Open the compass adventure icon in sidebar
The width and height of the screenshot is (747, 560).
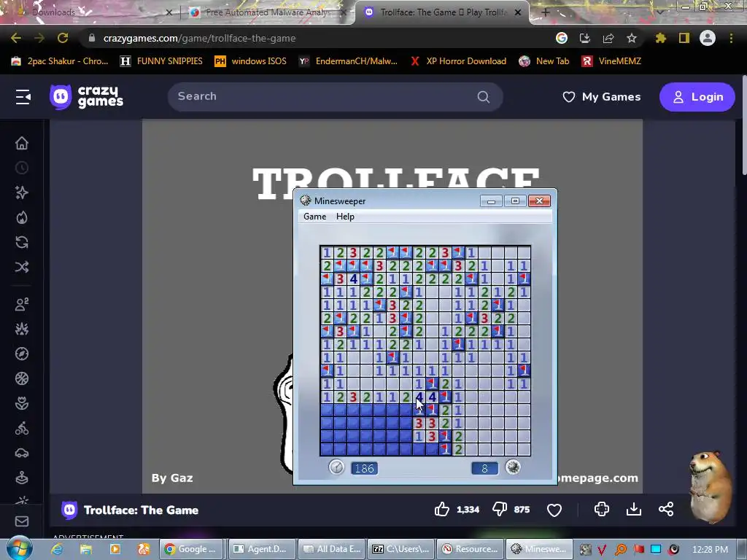pos(21,354)
